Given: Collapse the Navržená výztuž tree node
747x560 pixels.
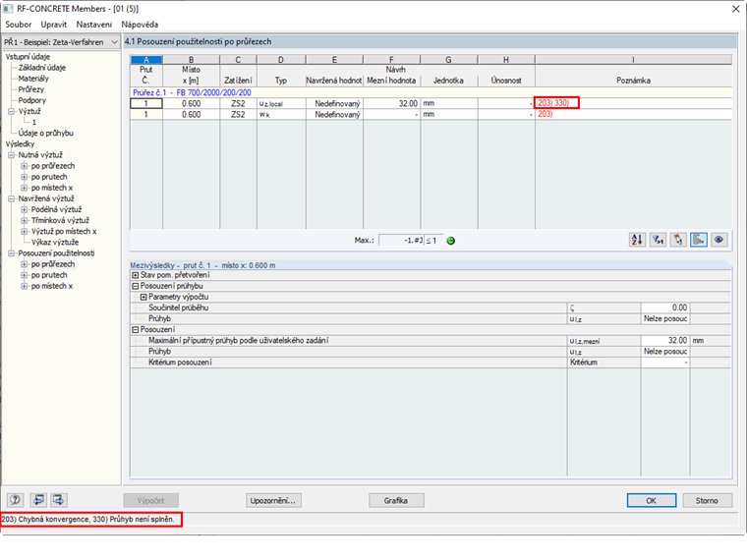Looking at the screenshot, I should [x=12, y=198].
